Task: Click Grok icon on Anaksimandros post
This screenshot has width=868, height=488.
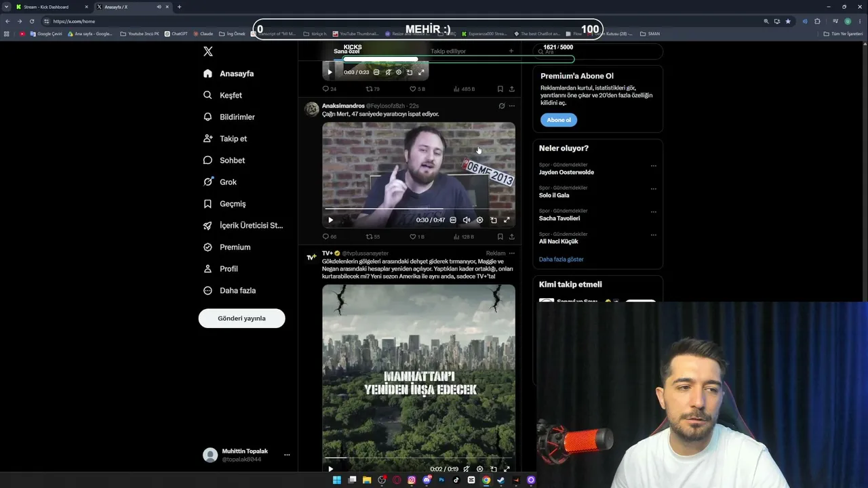Action: click(x=502, y=106)
